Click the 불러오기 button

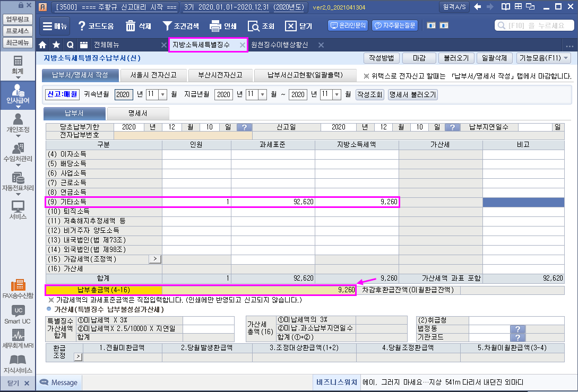[456, 58]
